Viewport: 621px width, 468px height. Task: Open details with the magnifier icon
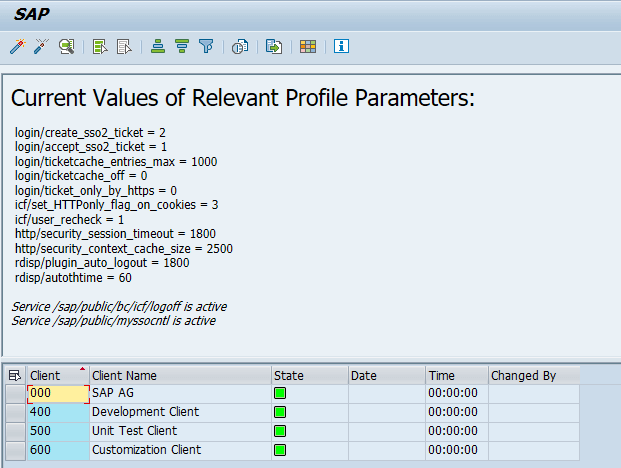(x=67, y=46)
